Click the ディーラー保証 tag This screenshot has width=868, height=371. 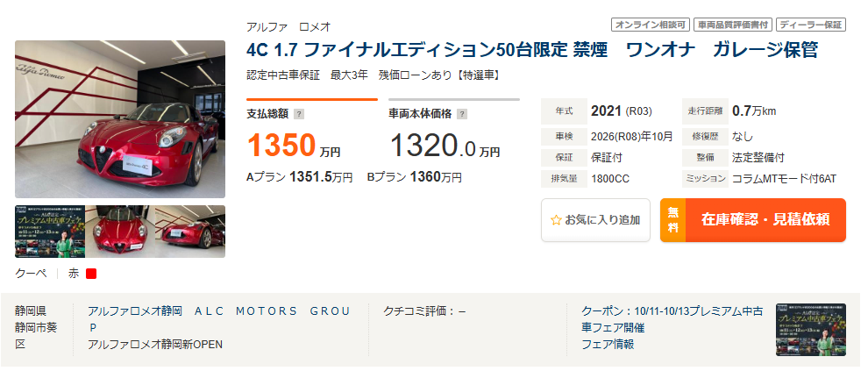[x=811, y=25]
